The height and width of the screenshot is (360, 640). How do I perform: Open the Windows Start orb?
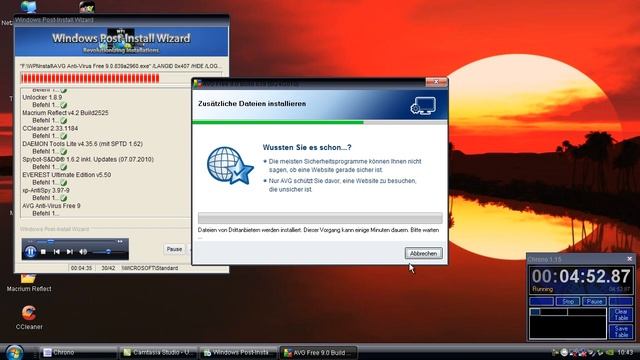[14, 352]
